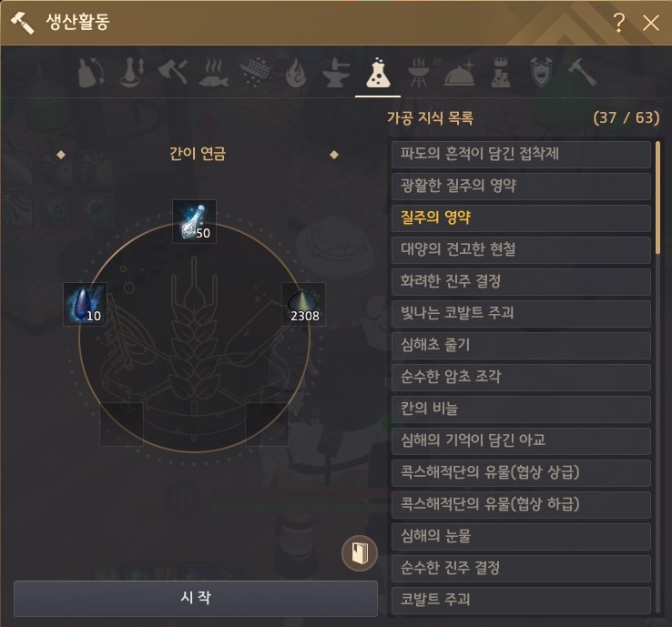672x627 pixels.
Task: Choose 심해의 눈물 from the list
Action: 521,537
